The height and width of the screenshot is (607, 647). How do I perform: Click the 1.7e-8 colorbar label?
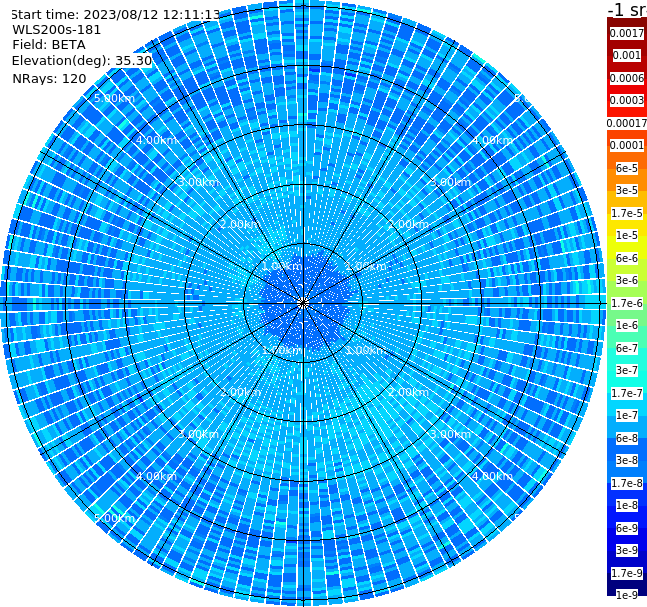pos(627,483)
